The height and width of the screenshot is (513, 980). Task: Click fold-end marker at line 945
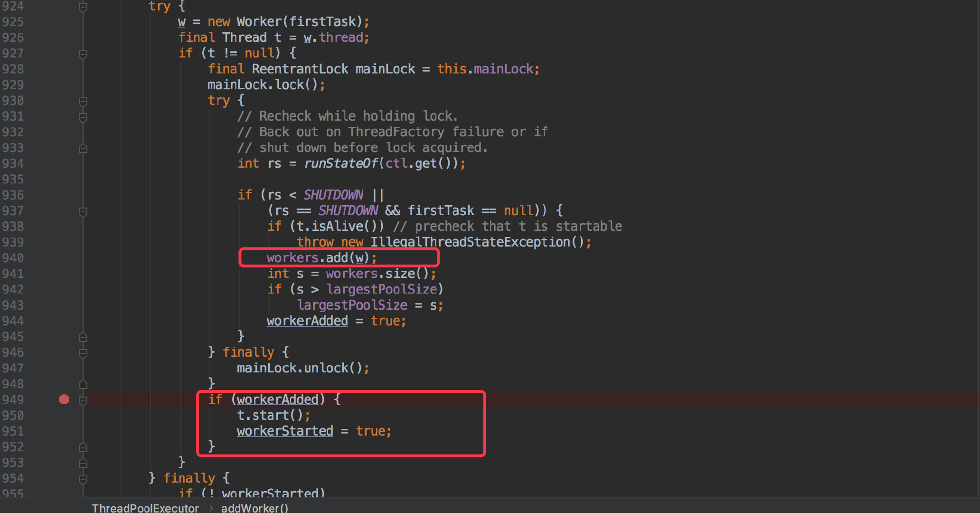tap(83, 337)
